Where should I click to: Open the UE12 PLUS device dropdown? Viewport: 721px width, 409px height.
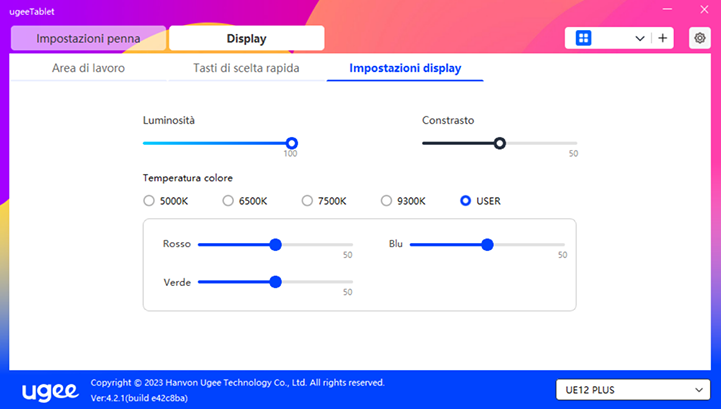(x=631, y=389)
